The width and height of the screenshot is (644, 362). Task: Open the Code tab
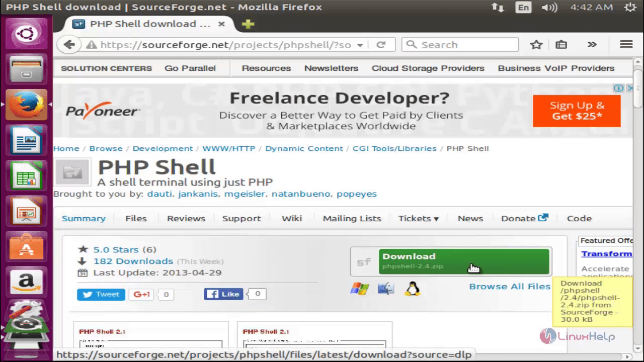pos(579,218)
